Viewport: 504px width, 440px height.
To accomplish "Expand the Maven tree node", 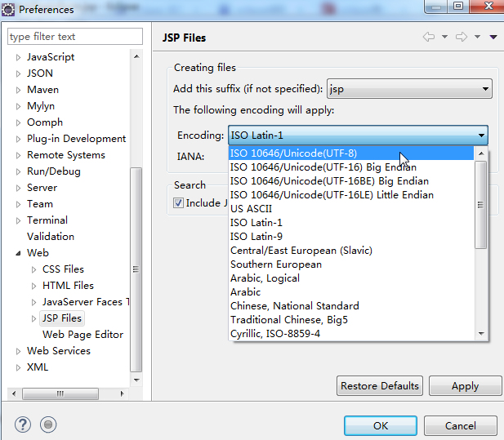I will tap(18, 91).
